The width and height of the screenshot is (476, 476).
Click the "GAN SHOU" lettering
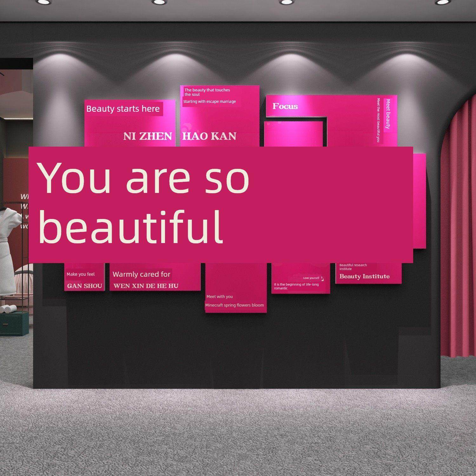85,286
